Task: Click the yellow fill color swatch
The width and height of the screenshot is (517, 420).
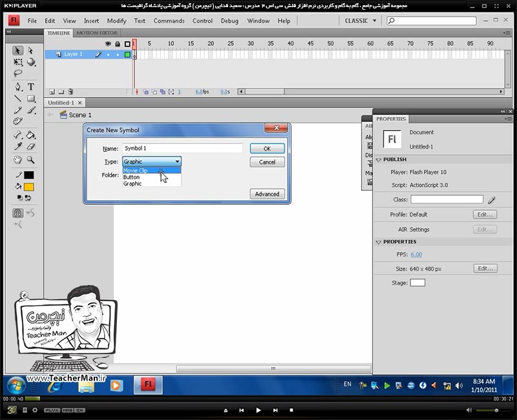Action: [28, 187]
